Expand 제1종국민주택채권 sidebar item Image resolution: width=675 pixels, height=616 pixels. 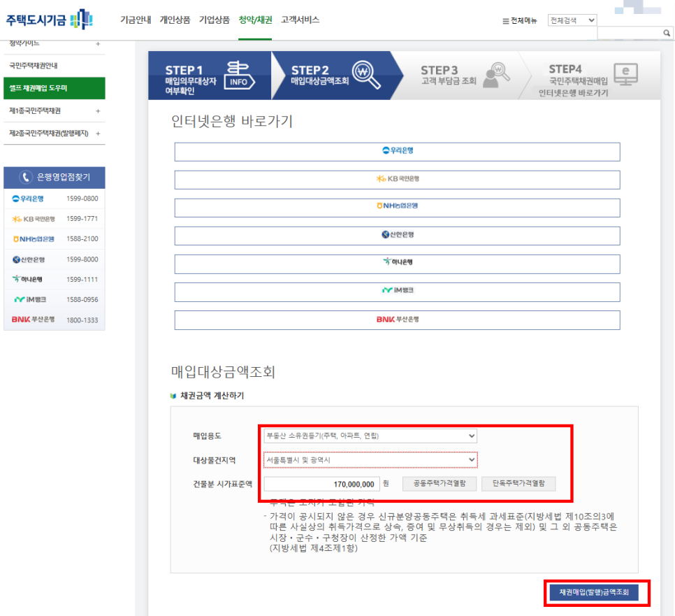[x=98, y=111]
